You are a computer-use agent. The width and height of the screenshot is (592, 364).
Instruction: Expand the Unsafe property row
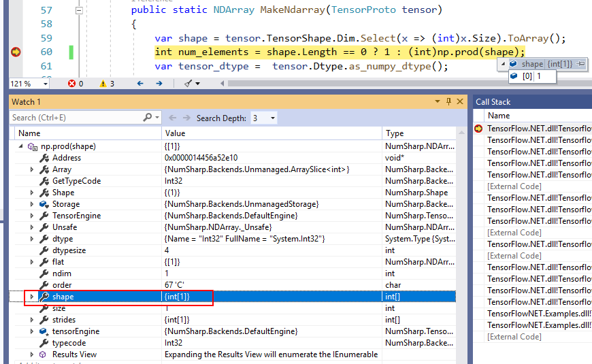point(32,227)
